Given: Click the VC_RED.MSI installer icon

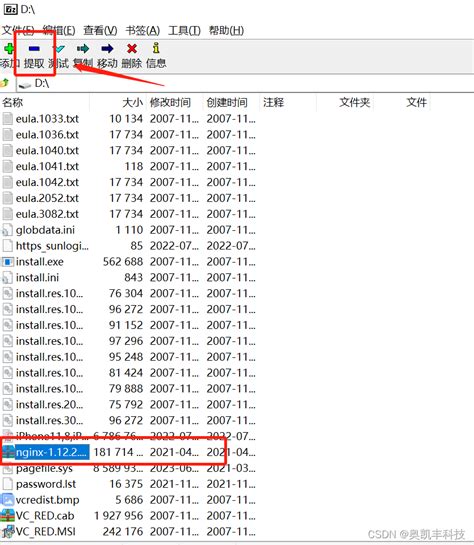Looking at the screenshot, I should point(7,531).
